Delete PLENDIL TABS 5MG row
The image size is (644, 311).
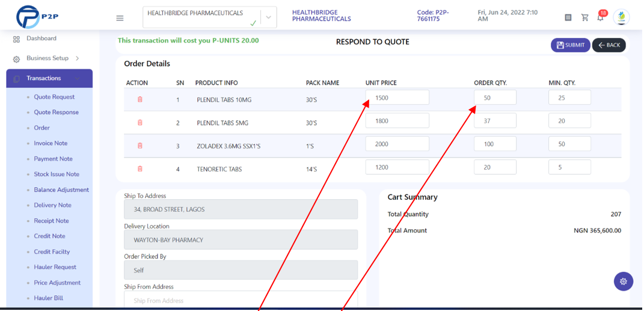140,123
